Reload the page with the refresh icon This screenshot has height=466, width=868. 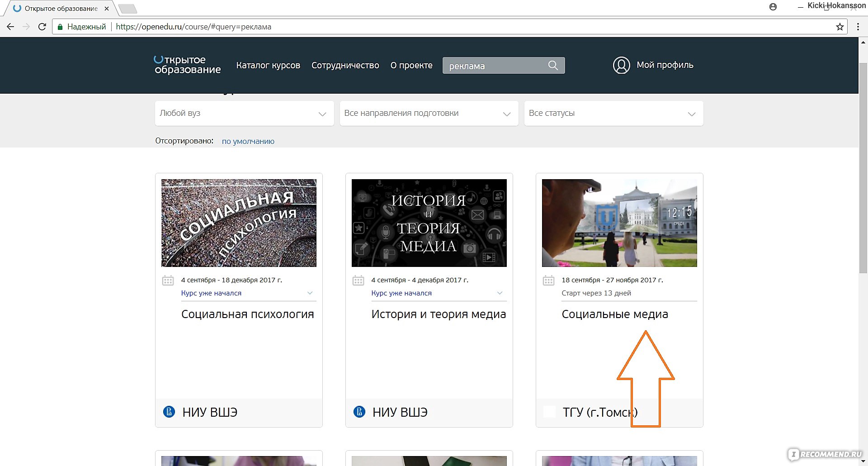pos(42,27)
